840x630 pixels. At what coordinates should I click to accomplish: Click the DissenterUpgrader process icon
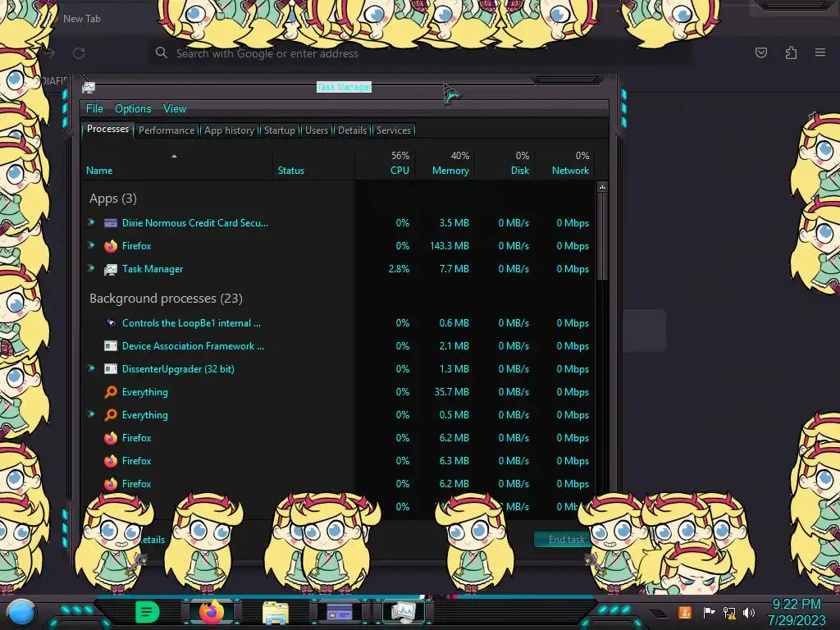click(111, 369)
